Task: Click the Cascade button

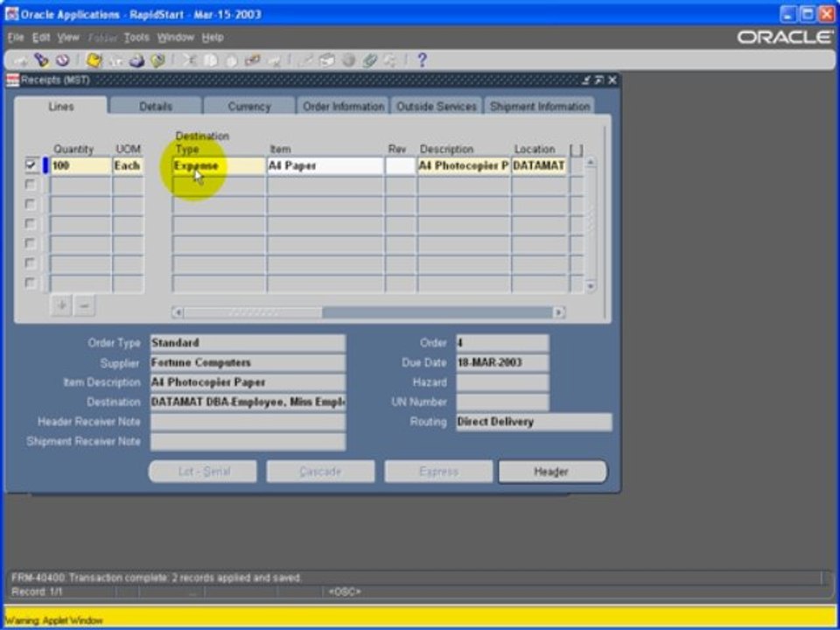Action: coord(320,472)
